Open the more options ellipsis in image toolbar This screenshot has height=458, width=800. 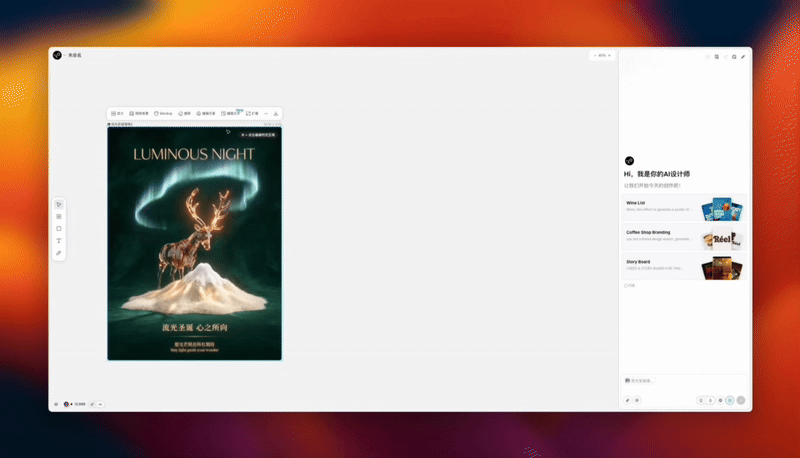(x=266, y=114)
